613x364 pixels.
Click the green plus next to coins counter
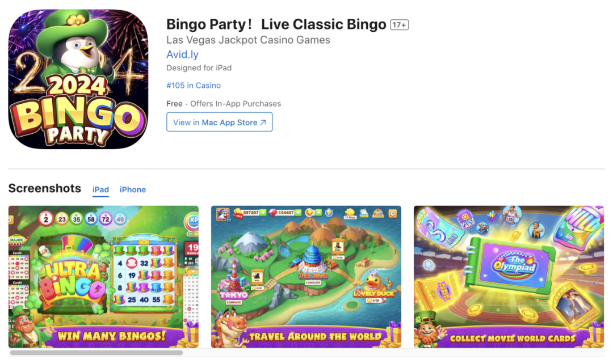[263, 213]
